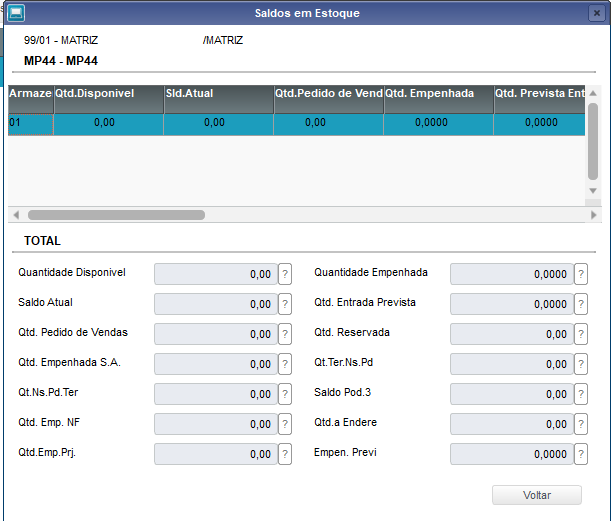Click the Sld.Atual value in row 01

click(x=219, y=125)
